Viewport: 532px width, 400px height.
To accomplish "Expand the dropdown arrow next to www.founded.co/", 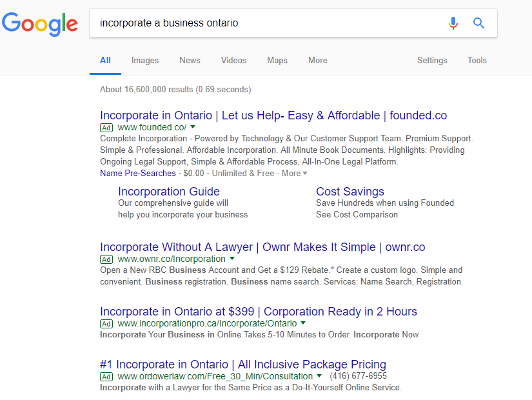I will coord(193,127).
